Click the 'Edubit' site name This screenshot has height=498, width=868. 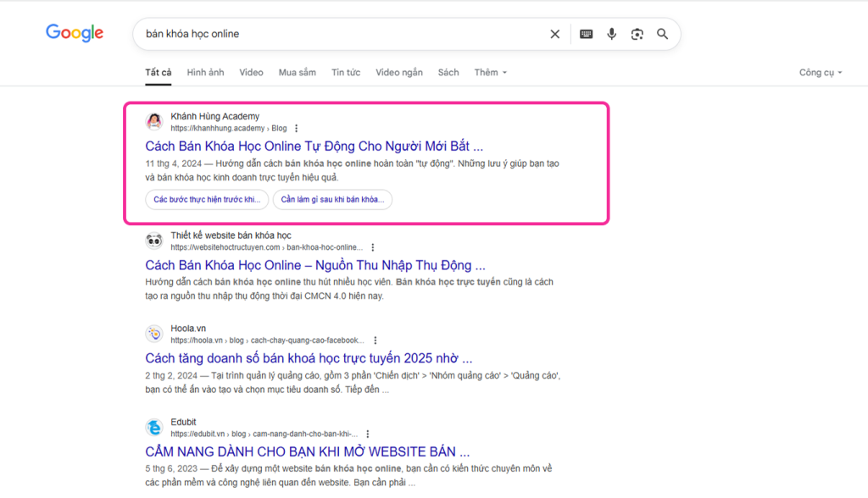click(x=183, y=422)
